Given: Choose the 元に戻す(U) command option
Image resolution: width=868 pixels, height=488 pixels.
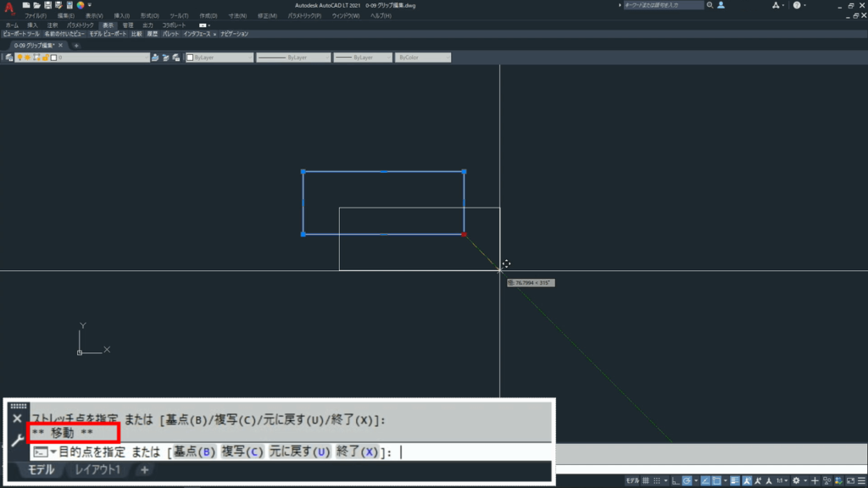Looking at the screenshot, I should (x=299, y=452).
